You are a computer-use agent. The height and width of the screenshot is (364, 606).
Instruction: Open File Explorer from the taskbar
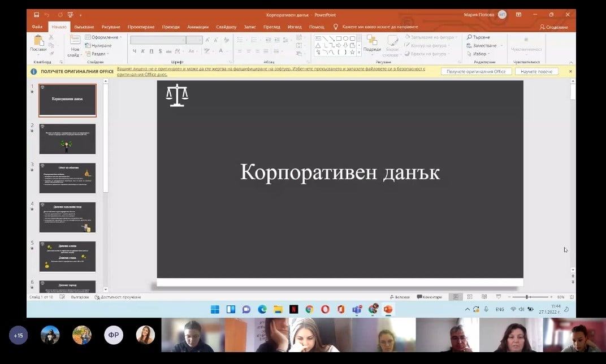pyautogui.click(x=278, y=309)
